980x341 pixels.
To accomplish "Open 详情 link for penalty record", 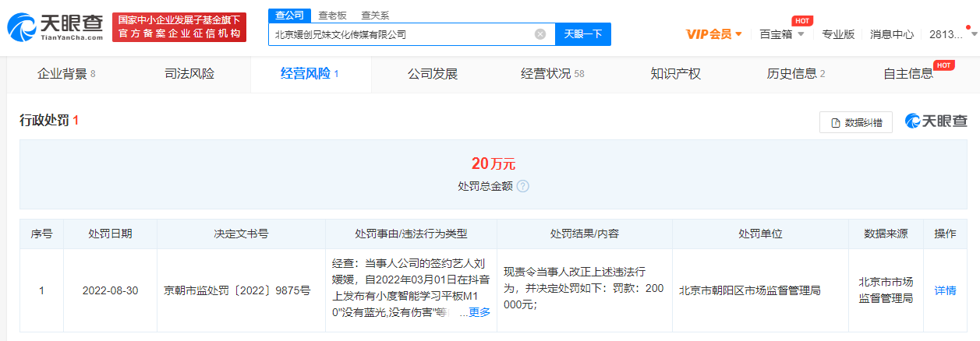I will pyautogui.click(x=945, y=290).
